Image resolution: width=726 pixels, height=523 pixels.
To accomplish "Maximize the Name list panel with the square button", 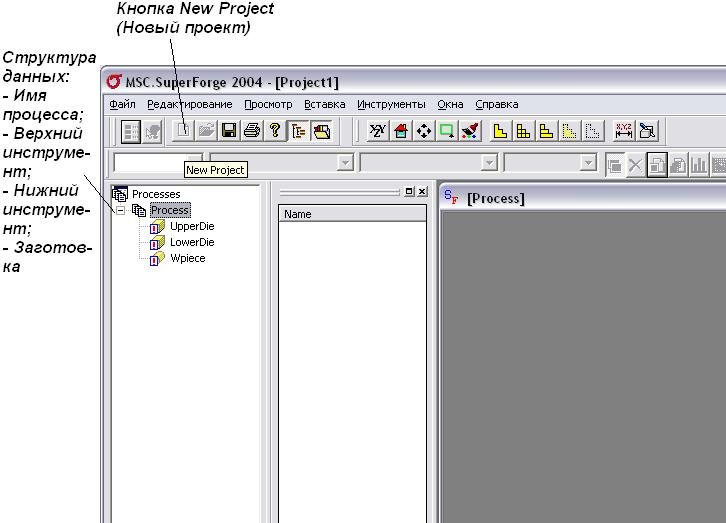I will pyautogui.click(x=409, y=191).
